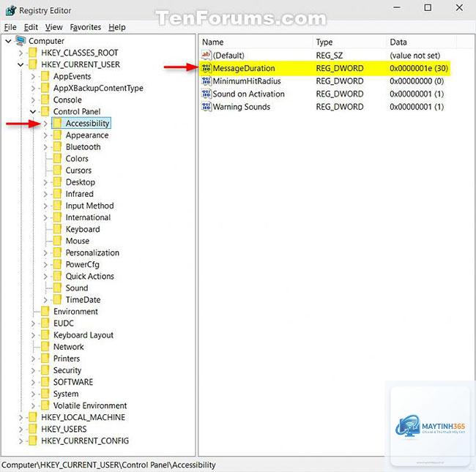Click the Warning Sounds DWORD value icon

(206, 107)
